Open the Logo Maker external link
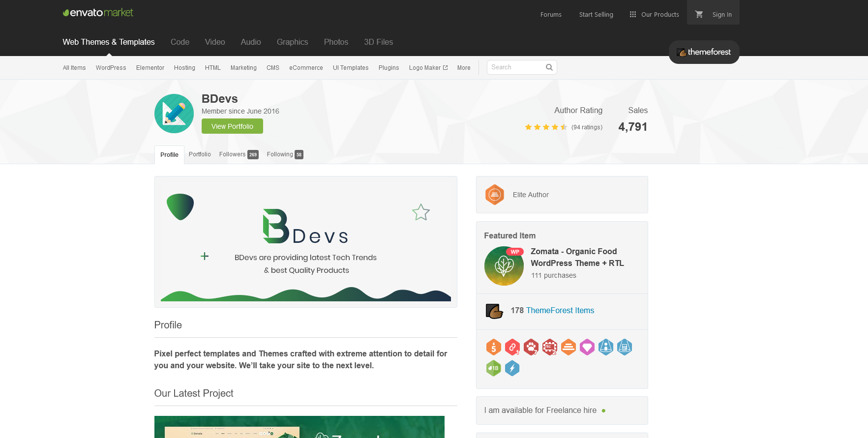The width and height of the screenshot is (868, 438). tap(428, 68)
